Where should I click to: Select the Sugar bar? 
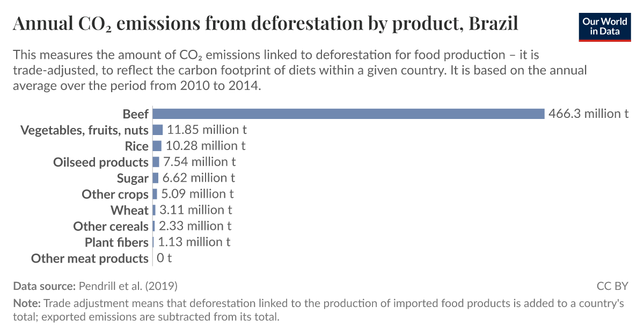click(156, 178)
